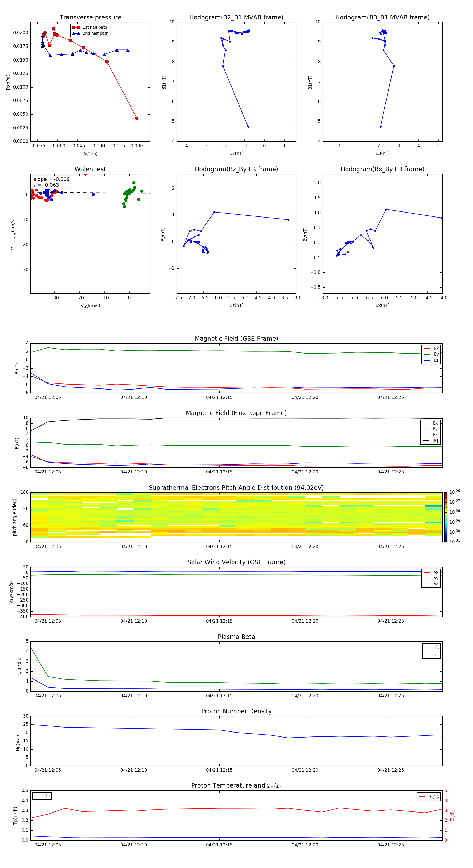
Task: Click the "pitch angle (deg)" axis label
Action: coord(14,517)
